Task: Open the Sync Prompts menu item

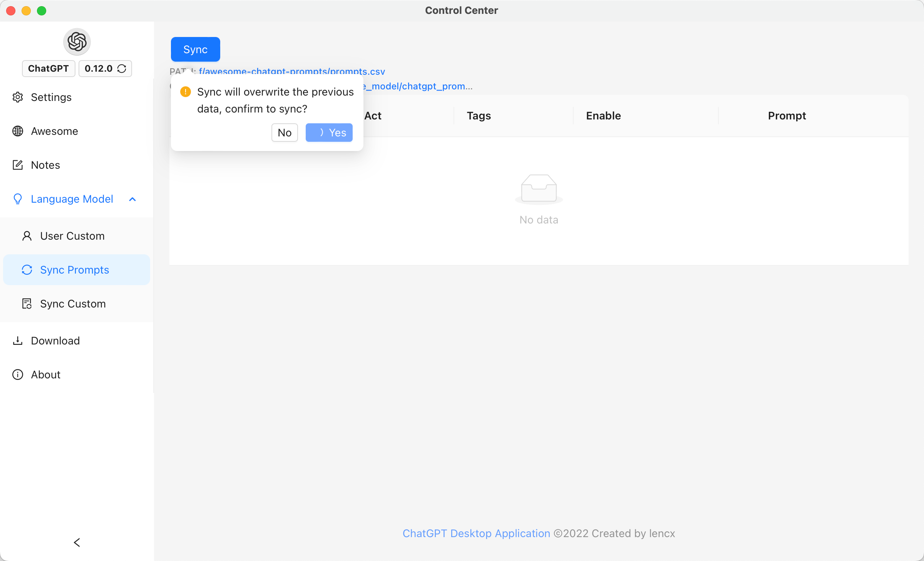Action: [x=75, y=270]
